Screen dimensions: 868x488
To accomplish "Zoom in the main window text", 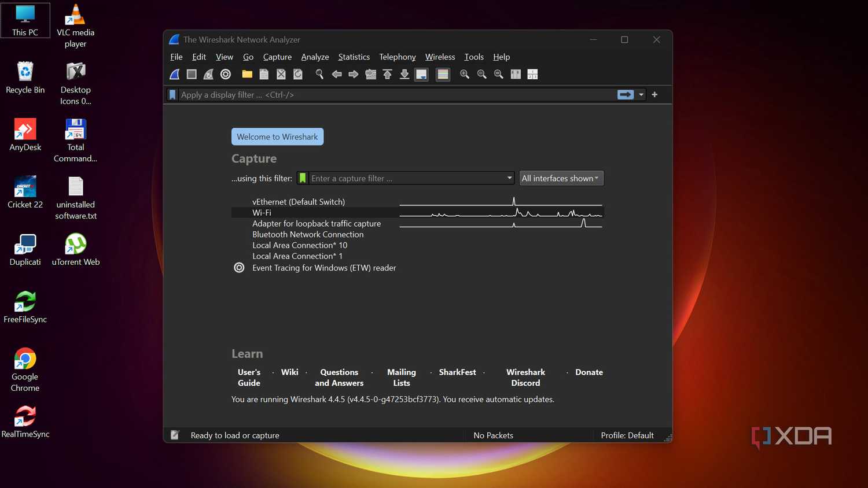I will [x=464, y=74].
